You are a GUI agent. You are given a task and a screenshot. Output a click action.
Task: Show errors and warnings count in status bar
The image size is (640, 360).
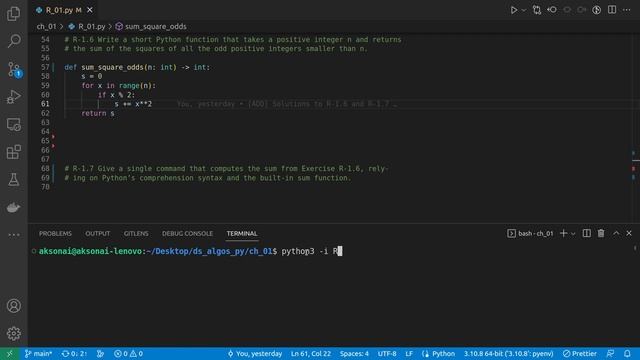pos(128,353)
